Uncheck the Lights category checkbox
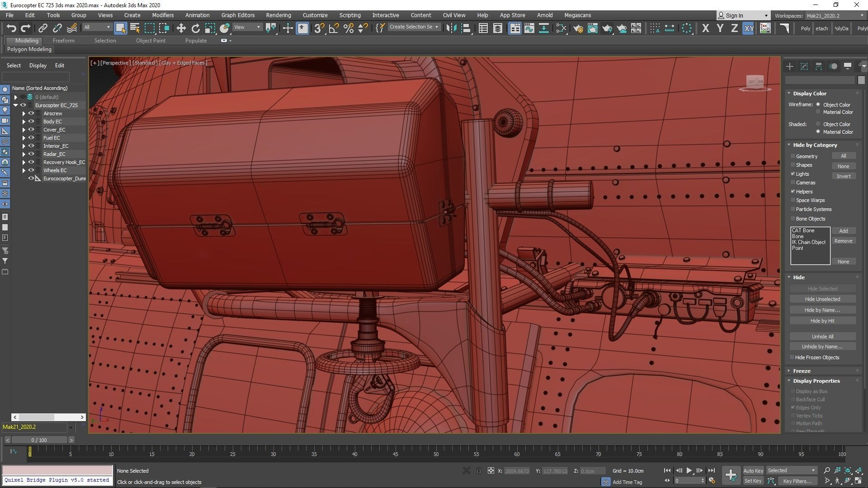The height and width of the screenshot is (488, 868). [x=793, y=174]
